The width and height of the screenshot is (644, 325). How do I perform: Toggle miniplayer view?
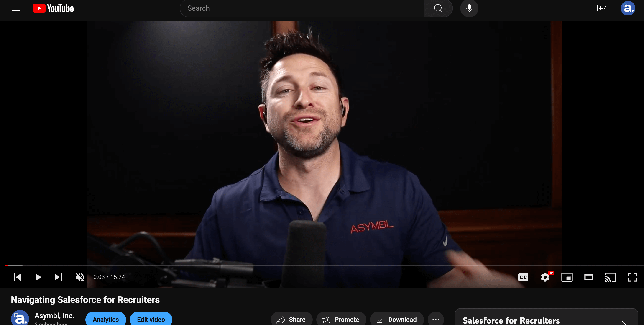coord(567,277)
